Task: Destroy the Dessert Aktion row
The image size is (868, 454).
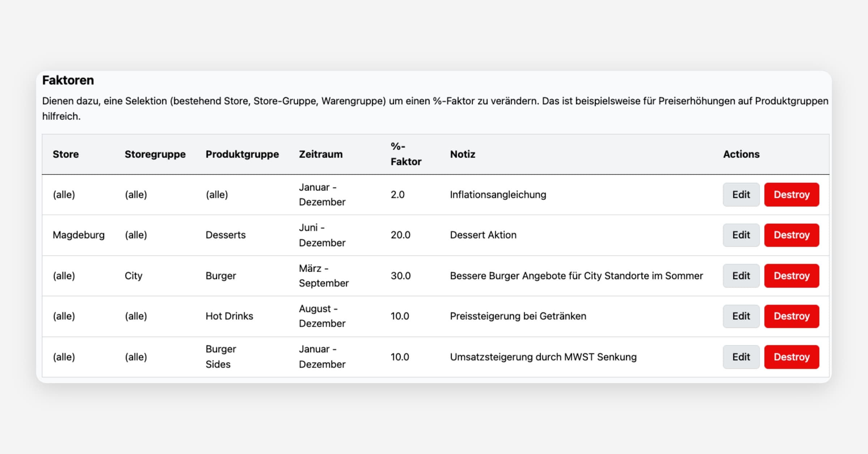Action: (x=792, y=235)
